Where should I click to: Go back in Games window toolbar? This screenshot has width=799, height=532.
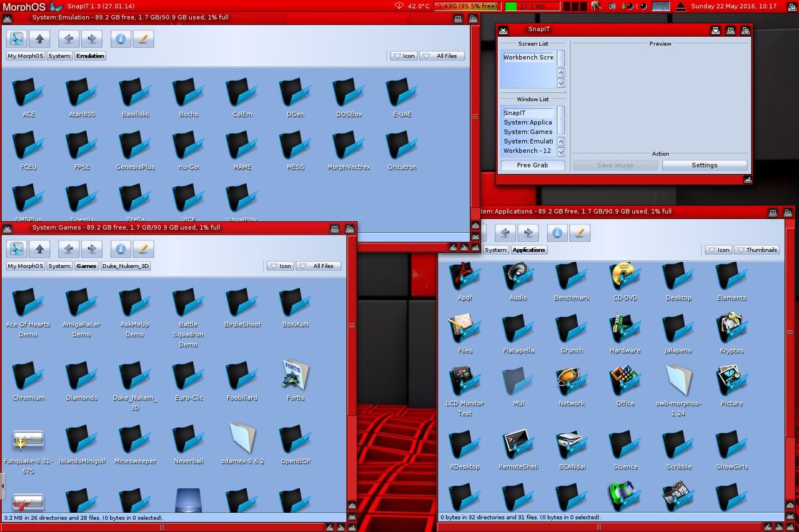point(68,249)
